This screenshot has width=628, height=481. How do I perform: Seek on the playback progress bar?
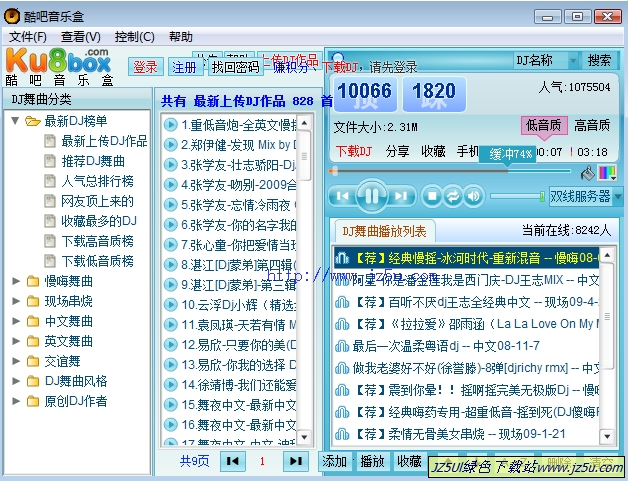click(449, 171)
